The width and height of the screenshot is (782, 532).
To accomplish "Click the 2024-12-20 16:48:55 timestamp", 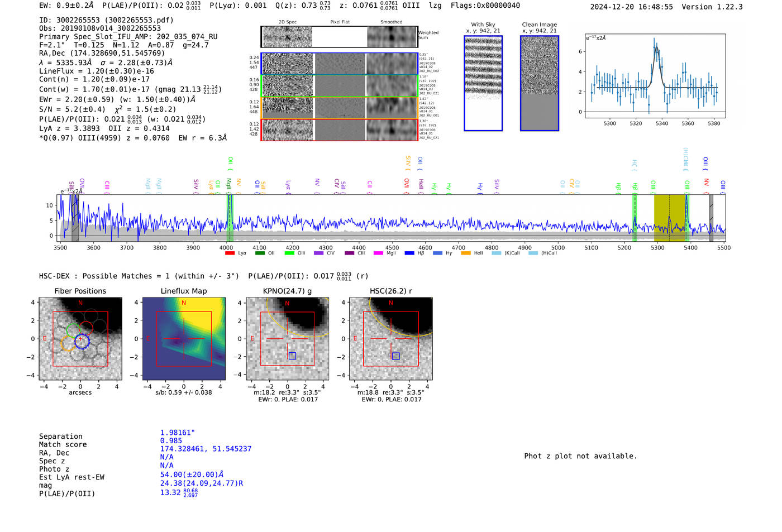I will (x=632, y=7).
